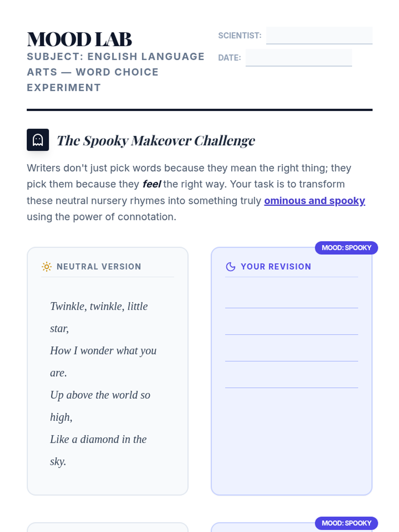This screenshot has width=399, height=532.
Task: Click the top 'MOOD: SPOOKY' badge
Action: point(346,248)
